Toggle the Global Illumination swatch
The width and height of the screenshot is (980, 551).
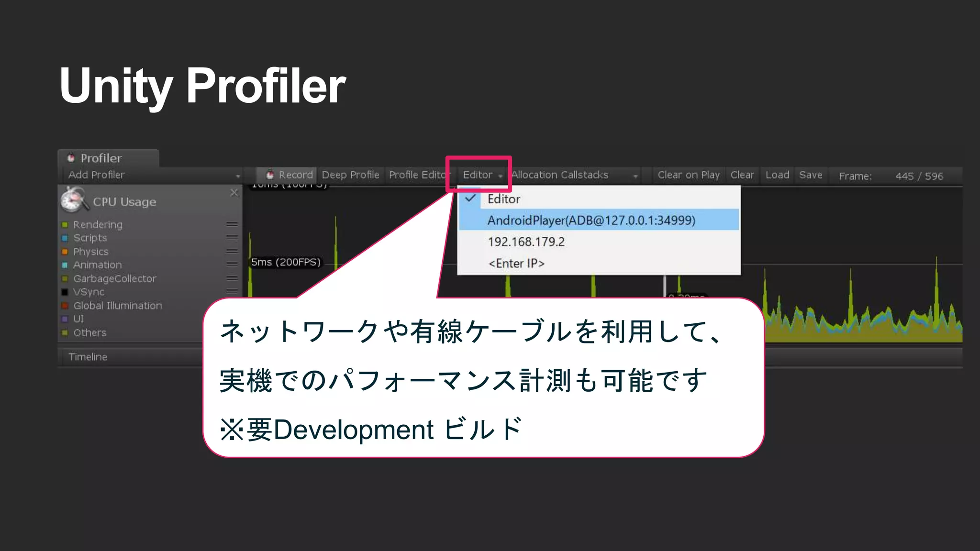point(65,306)
